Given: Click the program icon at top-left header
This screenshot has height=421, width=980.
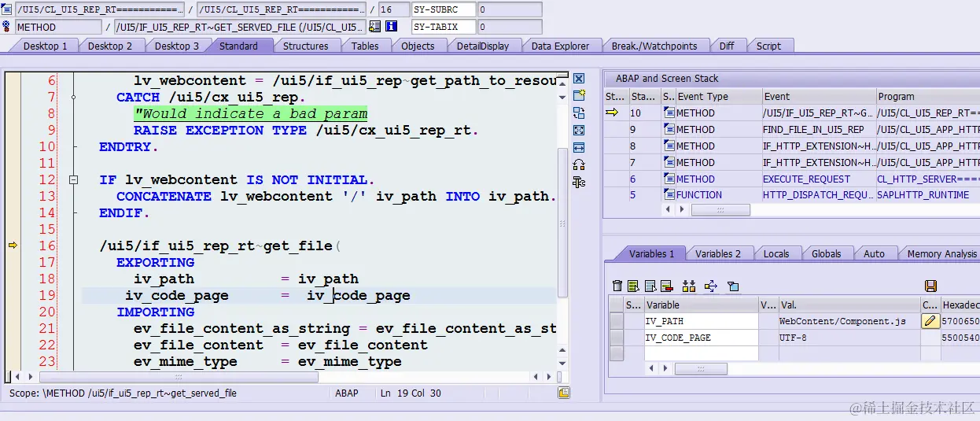Looking at the screenshot, I should click(6, 9).
